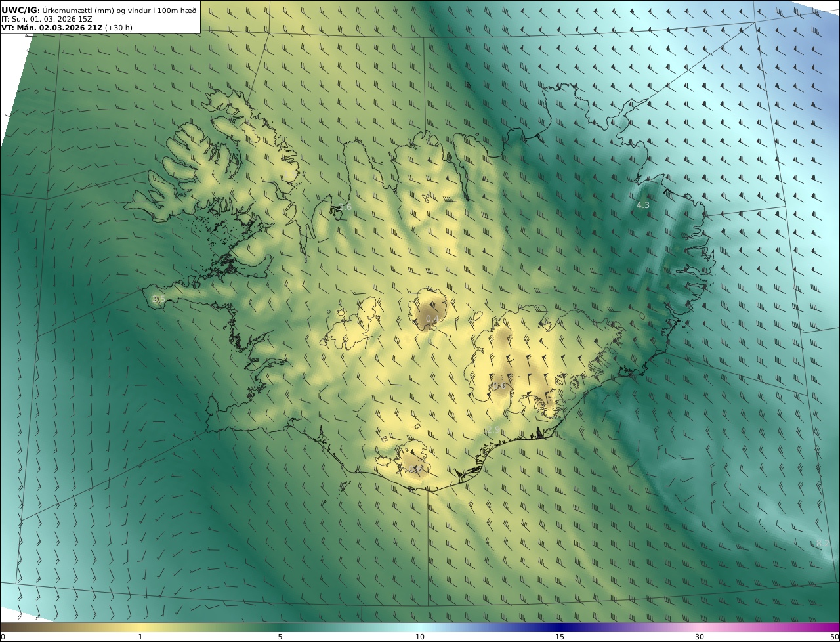Click the 'VT: Mán. 02.03.2026 21Z' line
Viewport: 840px width, 642px height.
[x=52, y=28]
